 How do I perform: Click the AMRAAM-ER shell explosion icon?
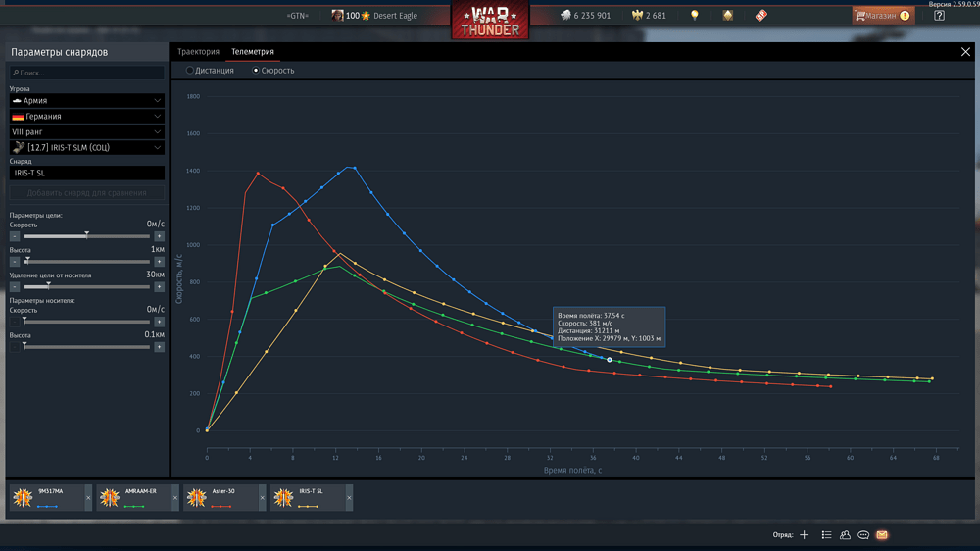coord(110,498)
